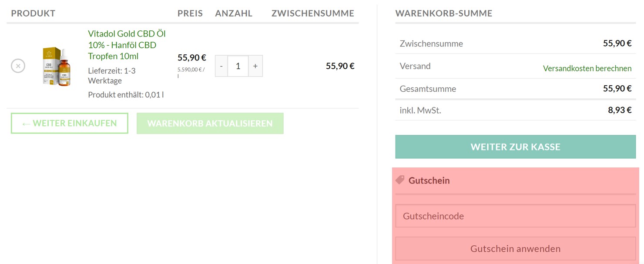
Task: Select the Produkt column header
Action: 33,13
